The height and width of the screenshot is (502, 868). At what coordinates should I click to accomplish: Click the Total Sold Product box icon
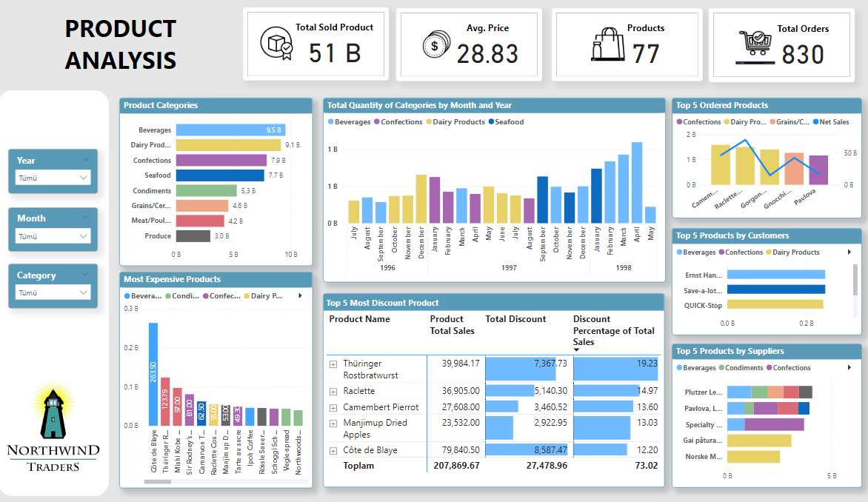point(276,43)
